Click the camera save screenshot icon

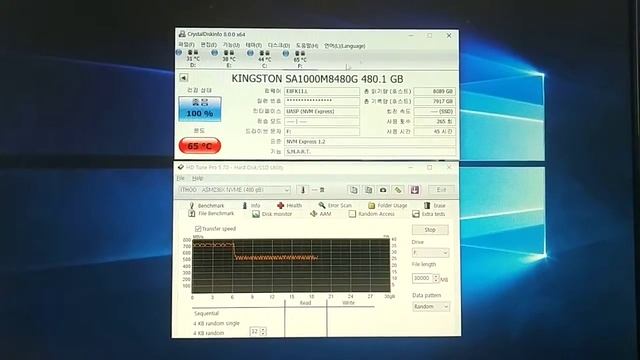(x=383, y=190)
